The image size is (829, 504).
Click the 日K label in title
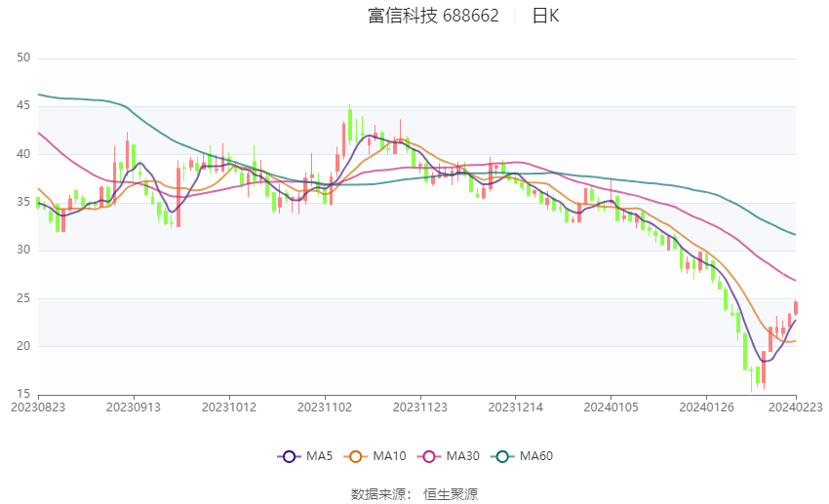point(545,16)
